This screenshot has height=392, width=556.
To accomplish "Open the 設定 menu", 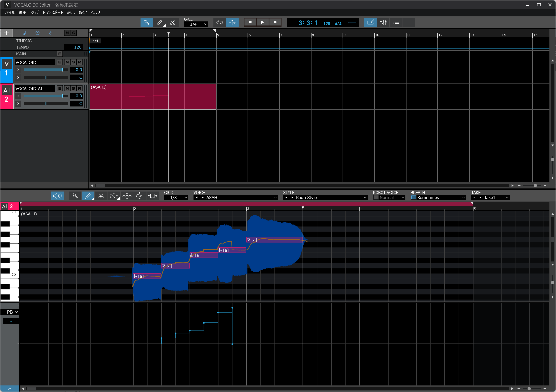I will pyautogui.click(x=83, y=13).
